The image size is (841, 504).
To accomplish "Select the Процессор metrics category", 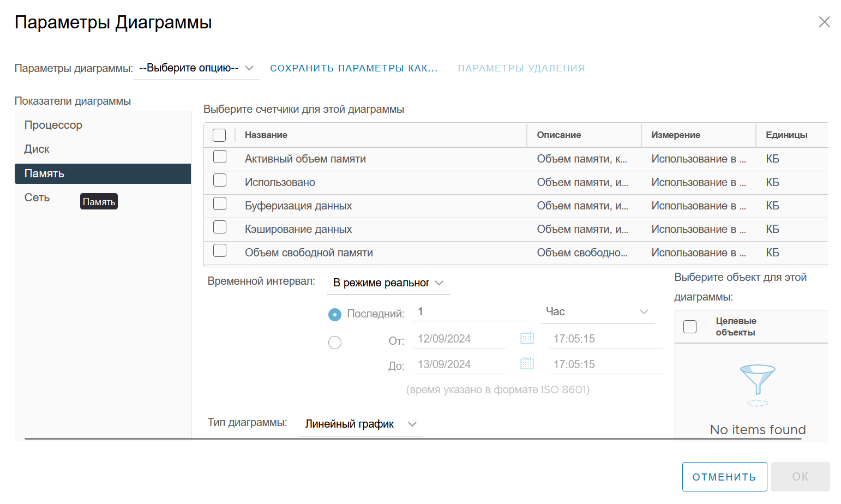I will pyautogui.click(x=103, y=125).
